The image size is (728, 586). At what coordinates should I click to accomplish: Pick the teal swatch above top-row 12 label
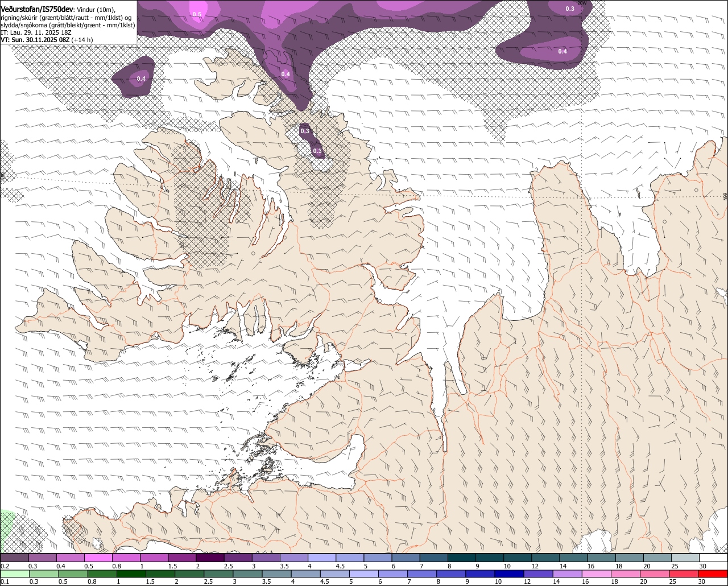(x=545, y=558)
